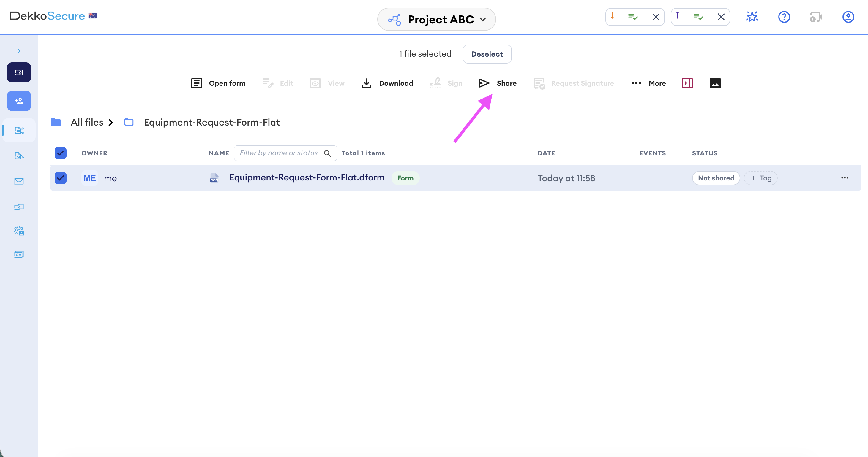Open the document signing sidebar section
868x457 pixels.
click(19, 156)
